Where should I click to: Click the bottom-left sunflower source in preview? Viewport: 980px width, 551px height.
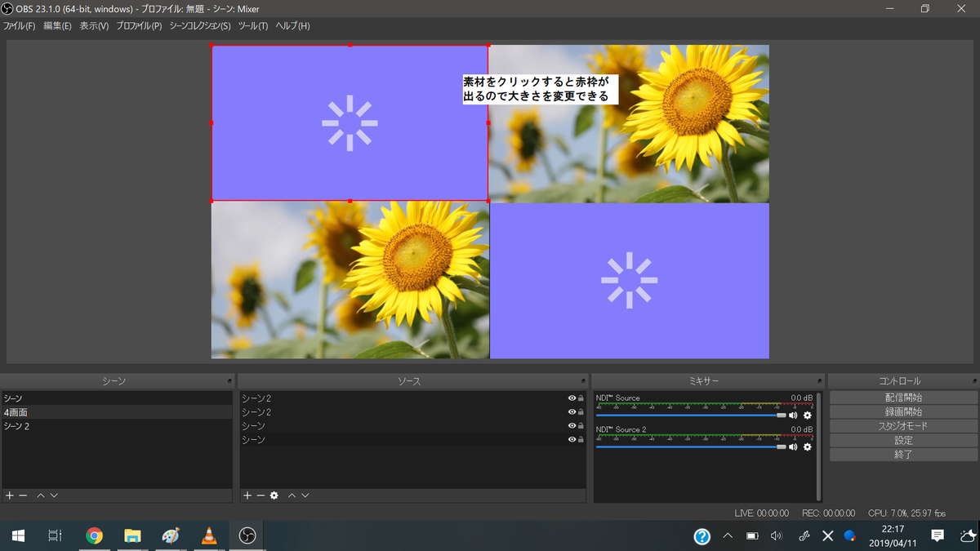pyautogui.click(x=350, y=280)
